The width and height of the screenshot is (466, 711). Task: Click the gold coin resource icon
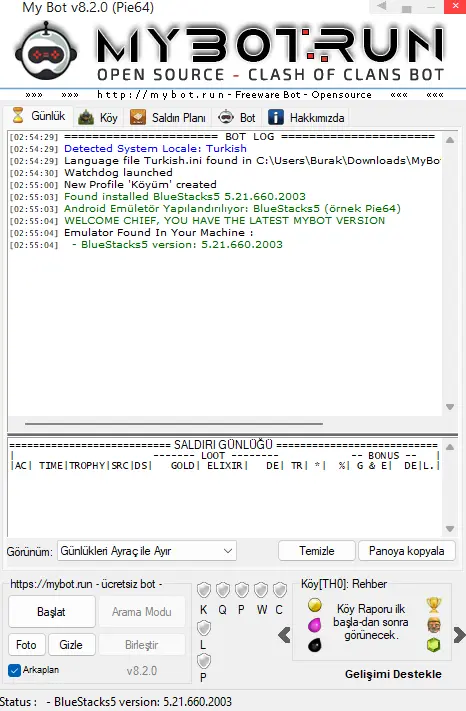pyautogui.click(x=315, y=605)
